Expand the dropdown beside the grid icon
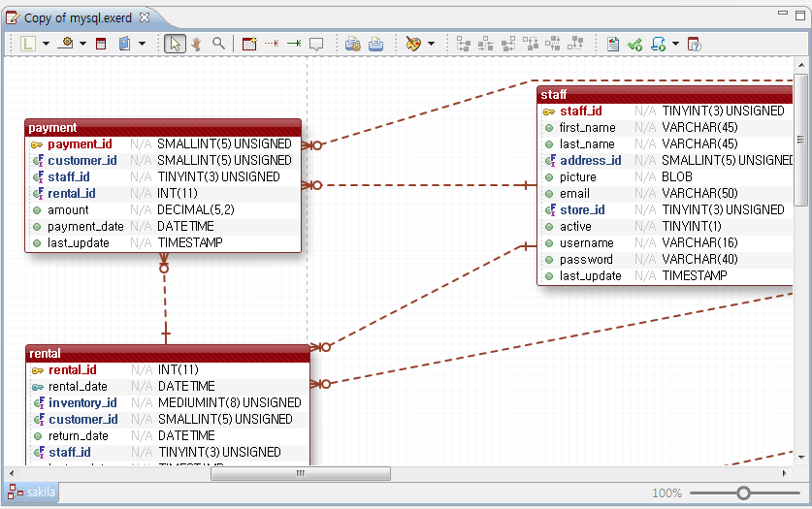This screenshot has width=812, height=509. [x=47, y=44]
